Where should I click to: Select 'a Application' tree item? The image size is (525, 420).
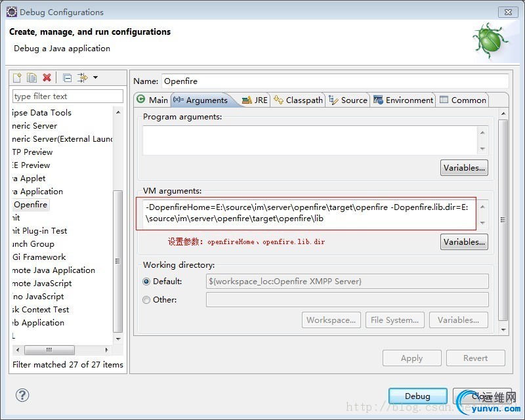(37, 192)
